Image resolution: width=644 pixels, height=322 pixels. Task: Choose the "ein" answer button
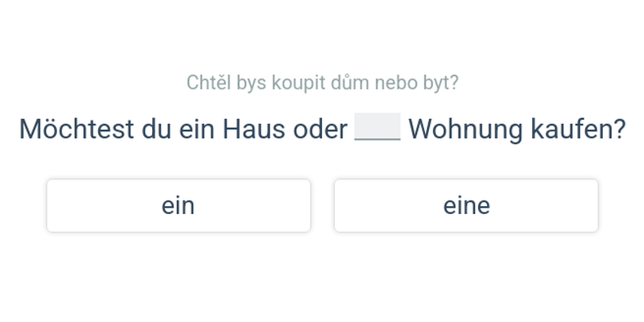tap(178, 205)
